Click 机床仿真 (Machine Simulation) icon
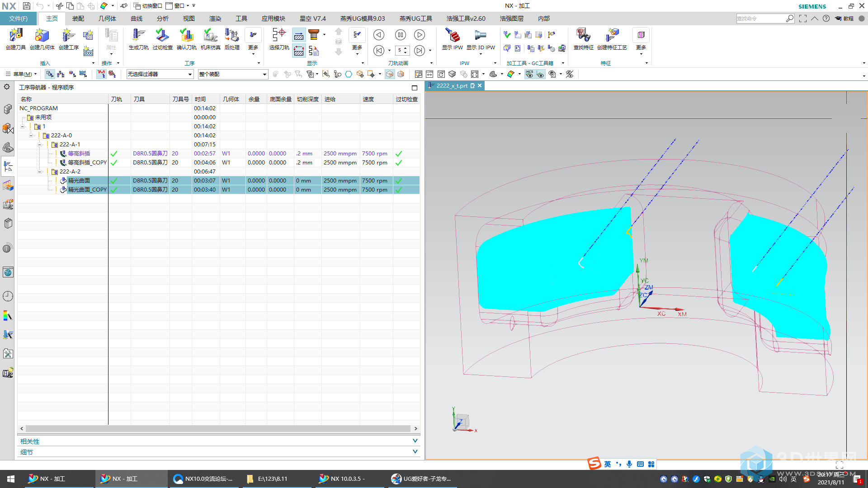The image size is (868, 488). point(210,39)
